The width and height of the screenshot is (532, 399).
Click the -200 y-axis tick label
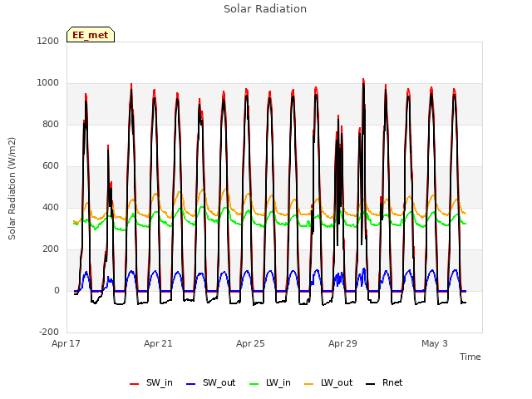pos(49,332)
